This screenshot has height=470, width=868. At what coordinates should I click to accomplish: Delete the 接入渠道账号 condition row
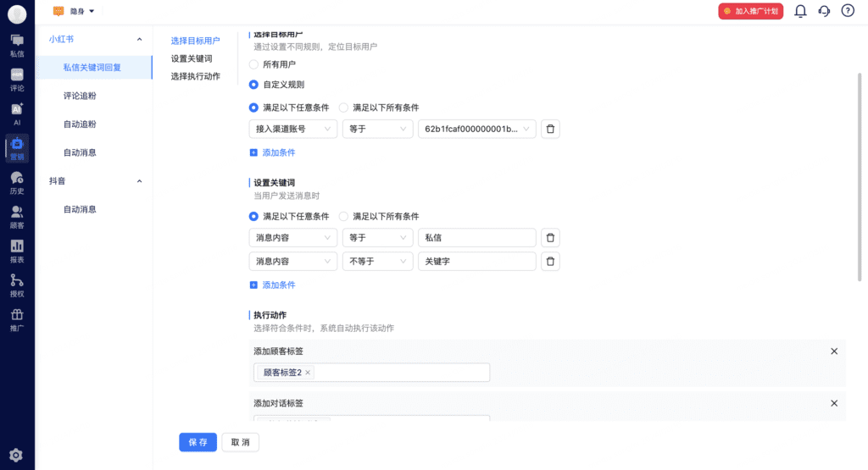pos(550,129)
